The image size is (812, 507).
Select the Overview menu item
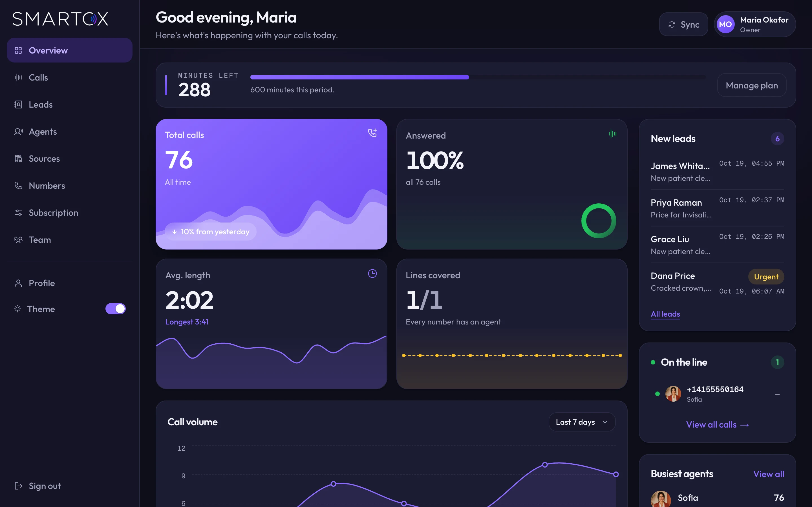[x=69, y=50]
